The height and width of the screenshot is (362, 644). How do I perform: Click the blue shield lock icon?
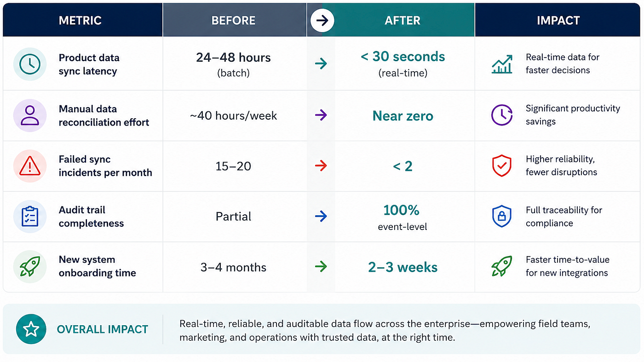click(x=502, y=216)
